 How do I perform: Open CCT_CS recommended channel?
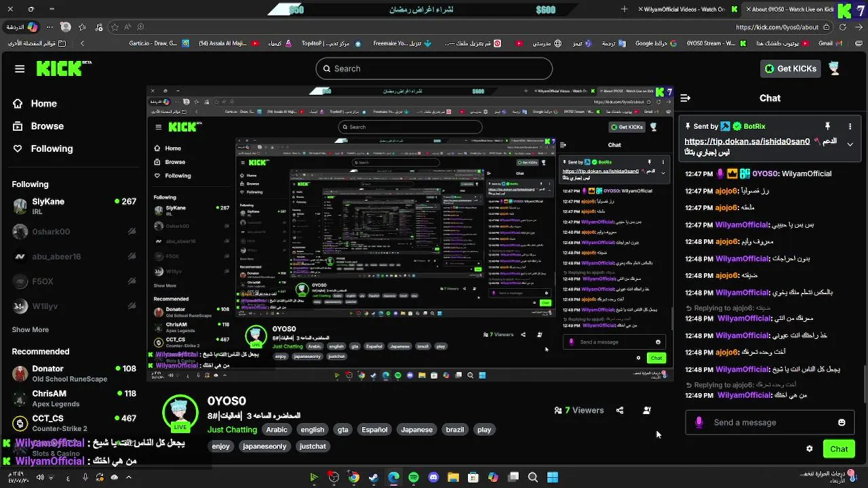pyautogui.click(x=73, y=423)
